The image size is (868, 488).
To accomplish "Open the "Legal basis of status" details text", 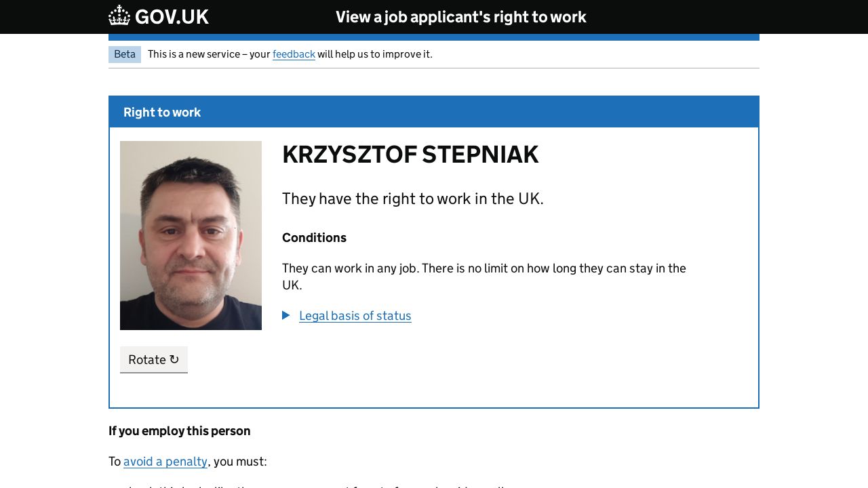I will (355, 316).
